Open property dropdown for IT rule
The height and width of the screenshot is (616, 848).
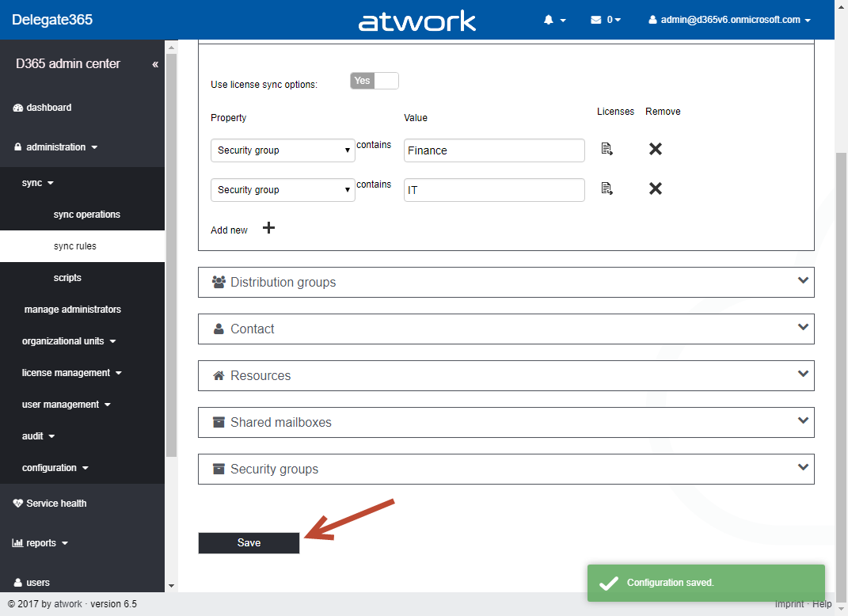pos(283,190)
